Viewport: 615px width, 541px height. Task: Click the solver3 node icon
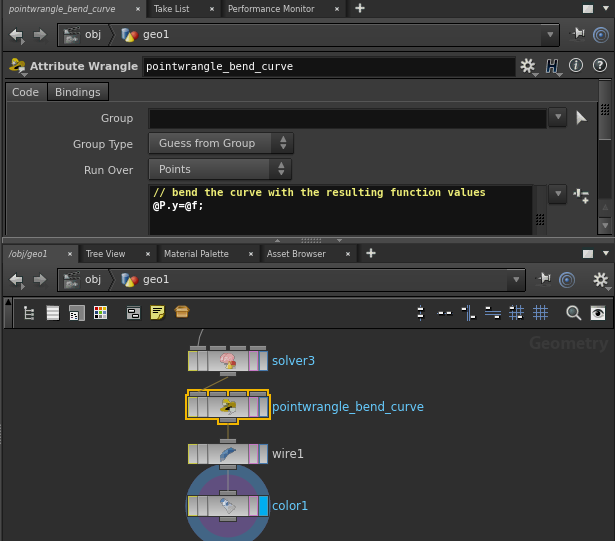point(227,360)
